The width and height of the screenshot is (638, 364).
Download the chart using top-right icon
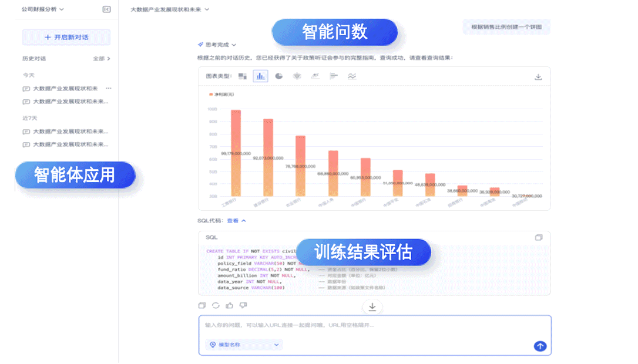pos(538,77)
